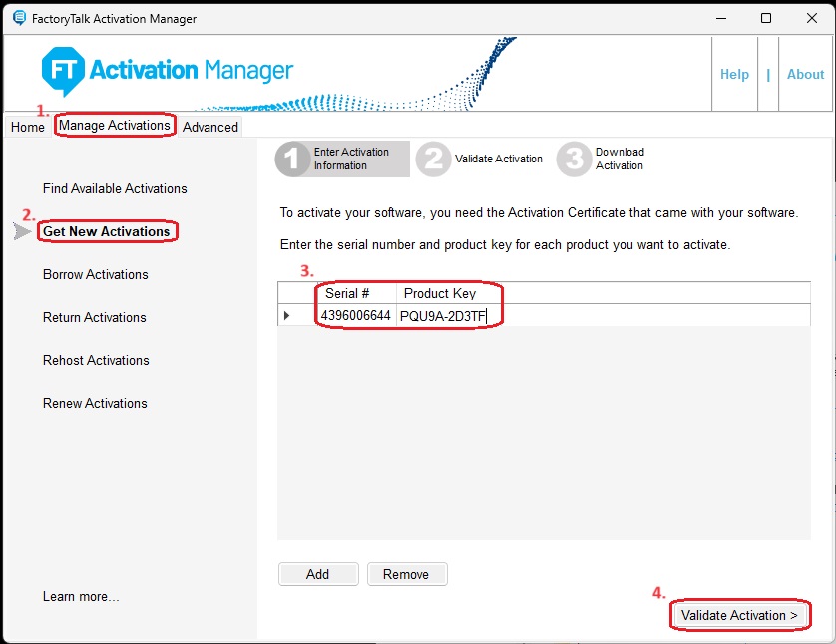Switch to Manage Activations tab
The image size is (836, 644).
(114, 126)
